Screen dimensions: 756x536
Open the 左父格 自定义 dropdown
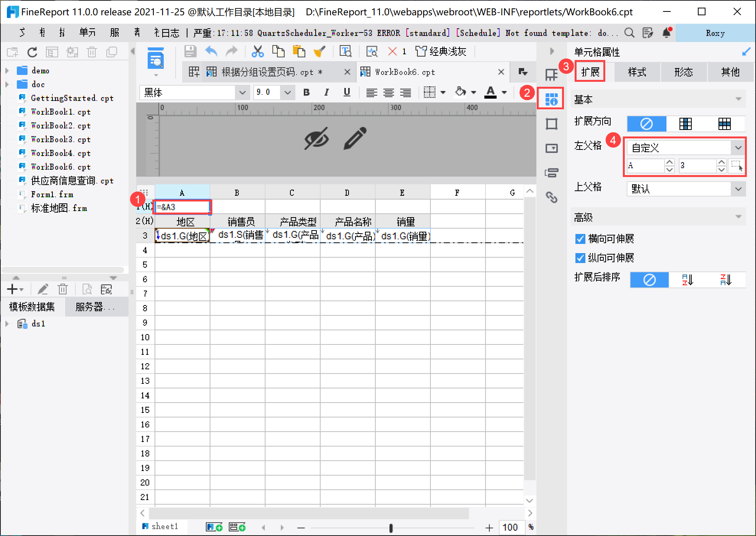[x=738, y=148]
